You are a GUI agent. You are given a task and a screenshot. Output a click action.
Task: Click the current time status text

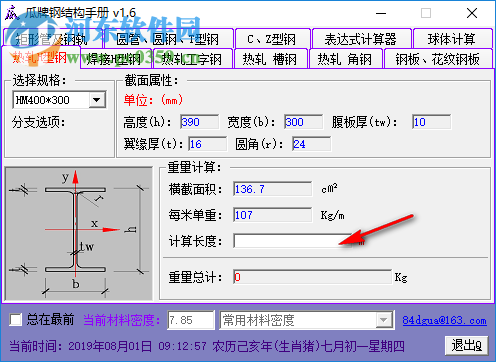pos(207,346)
